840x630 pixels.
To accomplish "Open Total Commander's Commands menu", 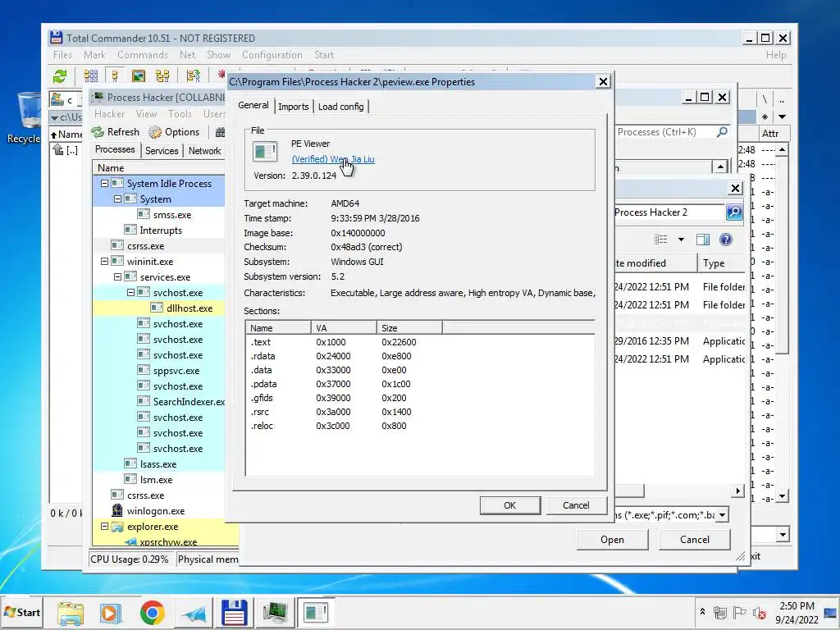I will coord(143,55).
